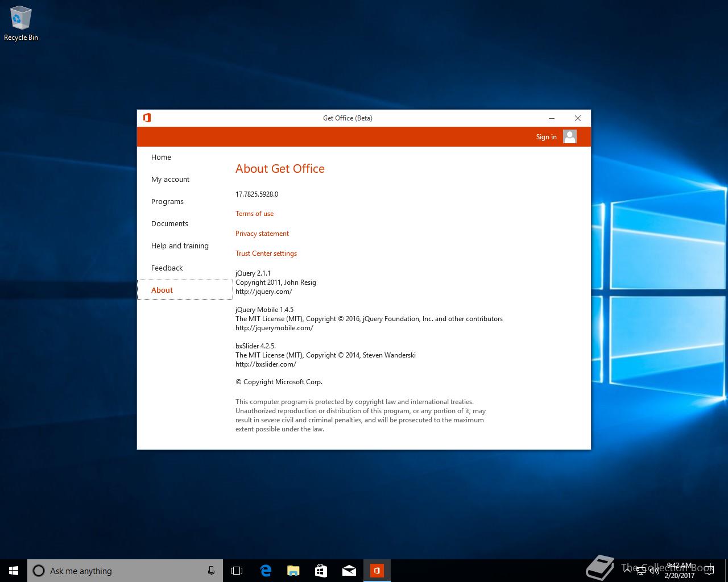Minimize the Get Office window

(551, 118)
